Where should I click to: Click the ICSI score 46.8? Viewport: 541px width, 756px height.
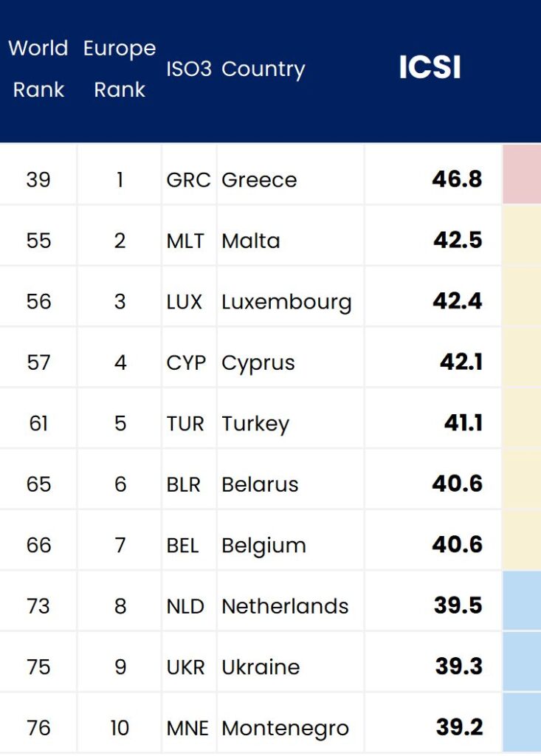(457, 179)
